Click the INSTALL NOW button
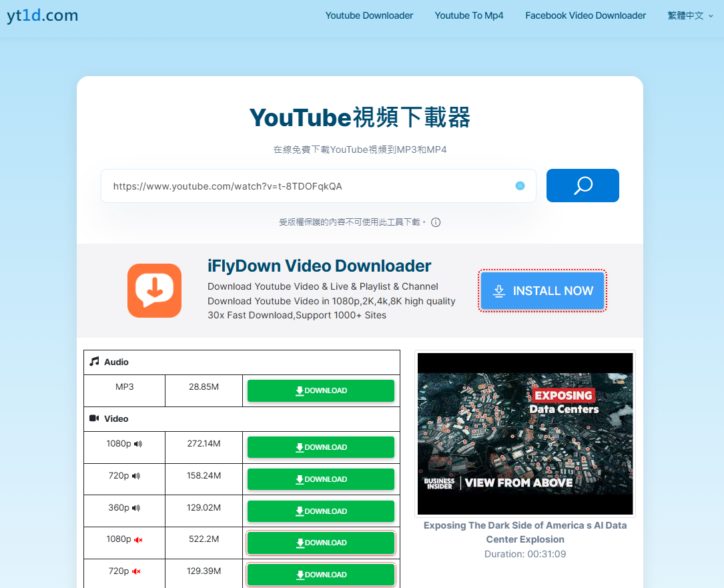 tap(542, 290)
